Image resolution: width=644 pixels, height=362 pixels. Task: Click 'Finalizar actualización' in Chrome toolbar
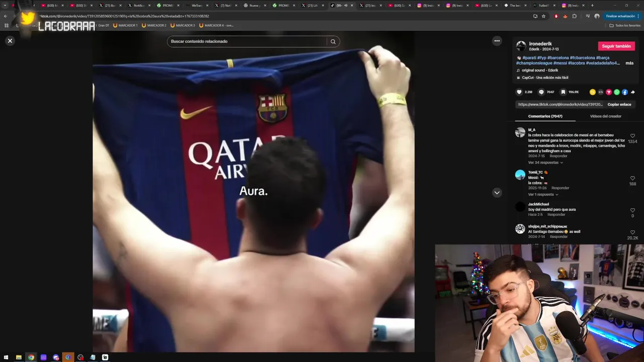(x=623, y=16)
